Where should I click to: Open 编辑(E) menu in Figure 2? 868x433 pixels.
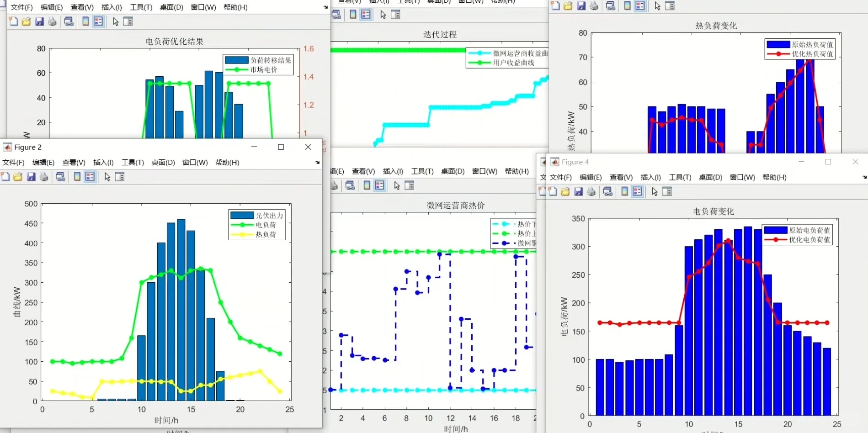point(43,163)
